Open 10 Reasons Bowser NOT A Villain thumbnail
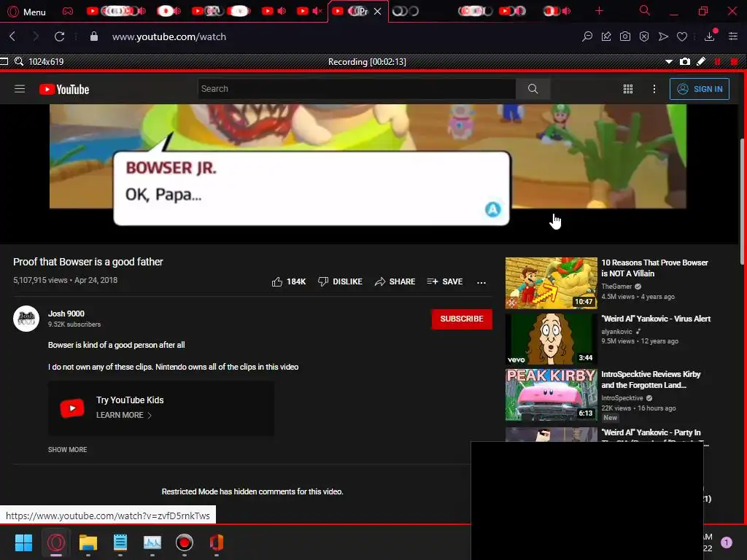 point(551,283)
